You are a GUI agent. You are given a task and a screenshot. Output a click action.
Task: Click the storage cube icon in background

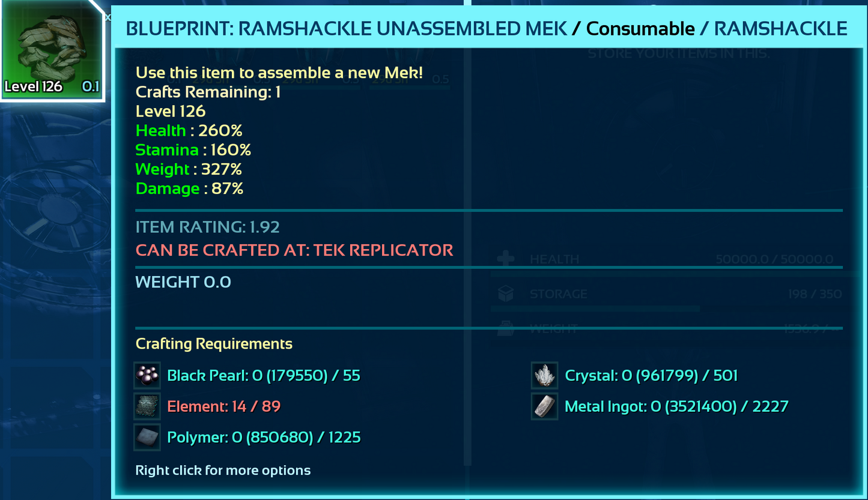(506, 294)
